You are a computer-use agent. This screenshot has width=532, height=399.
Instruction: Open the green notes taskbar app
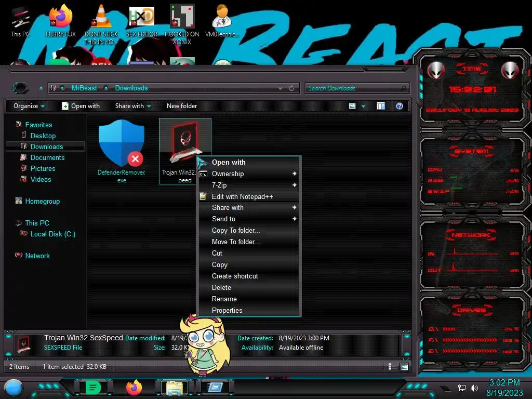point(93,388)
